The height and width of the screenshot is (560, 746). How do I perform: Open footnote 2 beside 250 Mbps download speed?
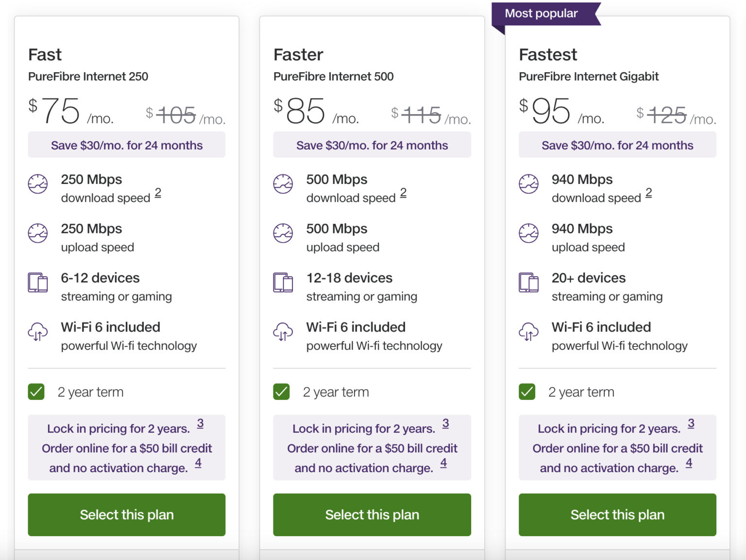[x=158, y=193]
